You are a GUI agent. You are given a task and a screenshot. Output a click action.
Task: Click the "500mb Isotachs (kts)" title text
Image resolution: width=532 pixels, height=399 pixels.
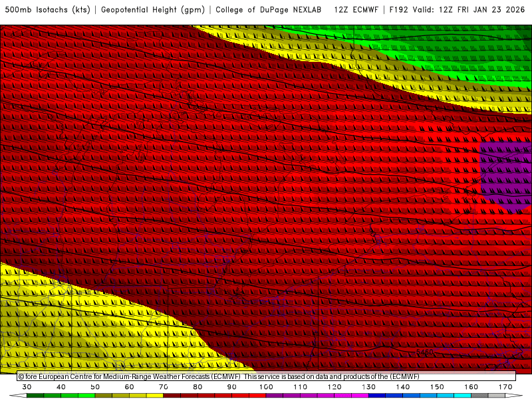47,10
